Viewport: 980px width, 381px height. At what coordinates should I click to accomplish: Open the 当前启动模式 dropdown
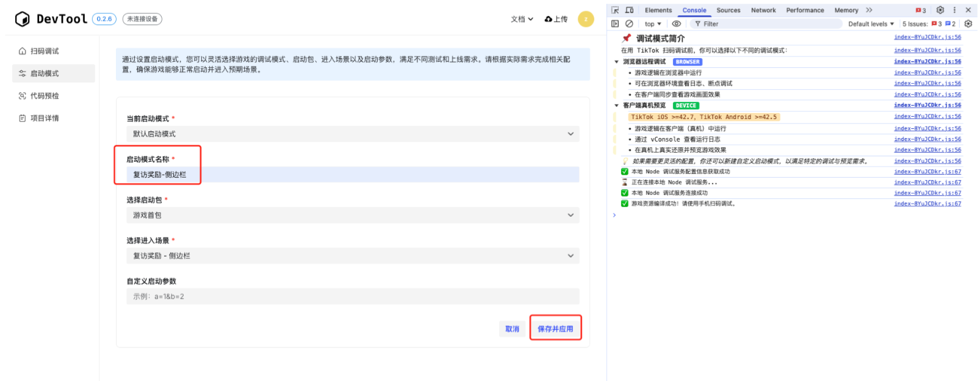(x=353, y=134)
